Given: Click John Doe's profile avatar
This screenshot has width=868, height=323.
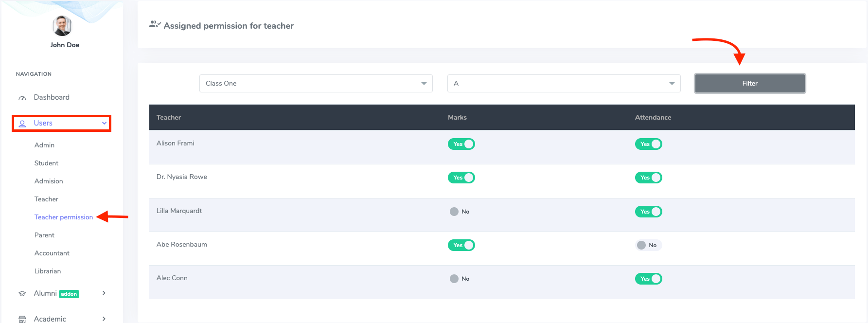Looking at the screenshot, I should point(62,26).
